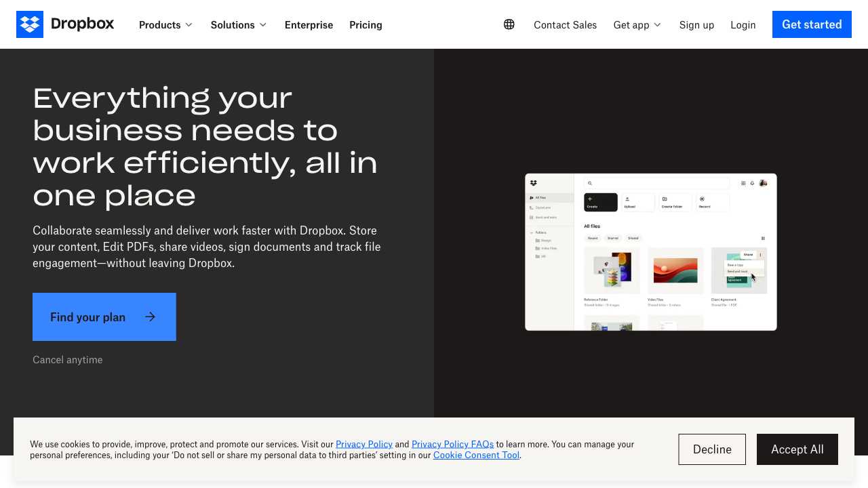Choose 'Save a copy' in preview menu
868x488 pixels.
click(744, 265)
